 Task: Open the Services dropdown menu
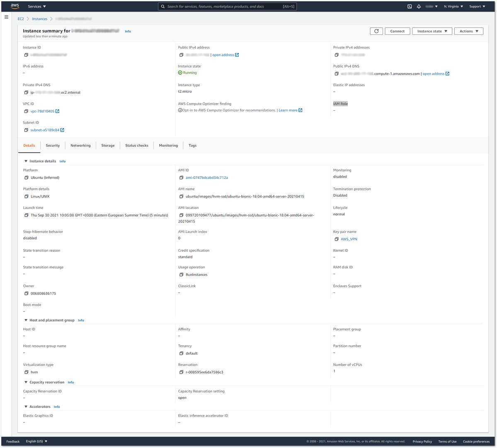point(37,6)
